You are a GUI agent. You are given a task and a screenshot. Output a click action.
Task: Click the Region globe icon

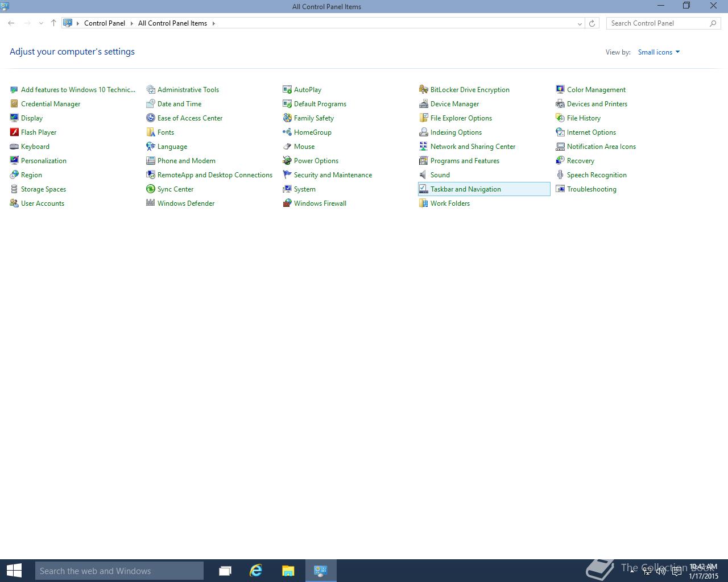coord(14,174)
